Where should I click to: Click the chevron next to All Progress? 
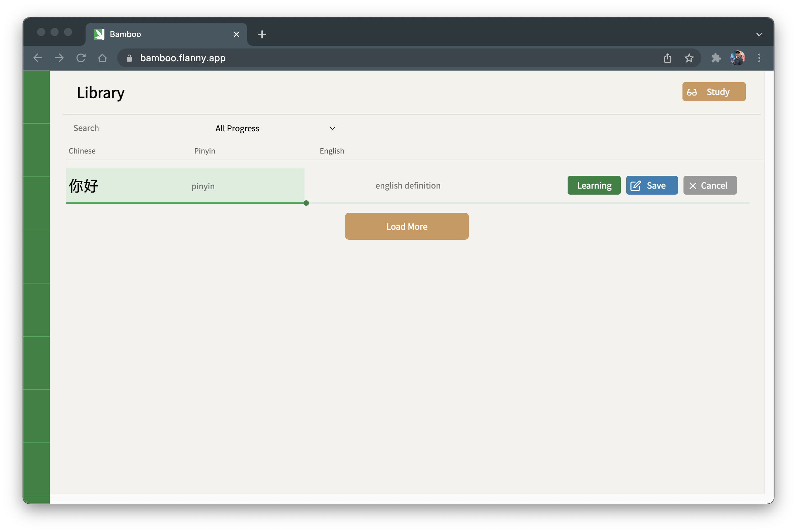[332, 128]
